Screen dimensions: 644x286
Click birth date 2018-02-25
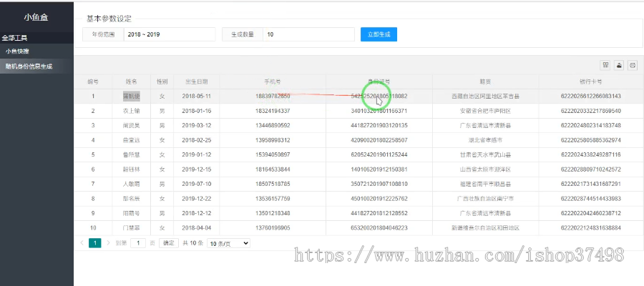click(196, 140)
